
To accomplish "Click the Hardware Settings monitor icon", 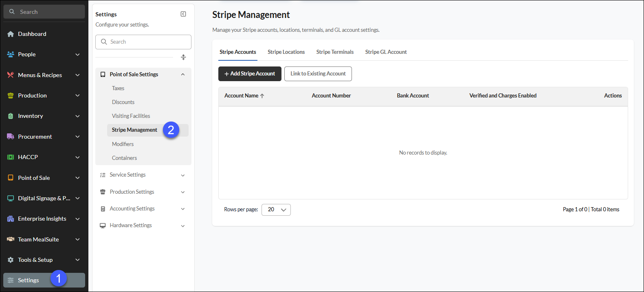I will pyautogui.click(x=103, y=226).
